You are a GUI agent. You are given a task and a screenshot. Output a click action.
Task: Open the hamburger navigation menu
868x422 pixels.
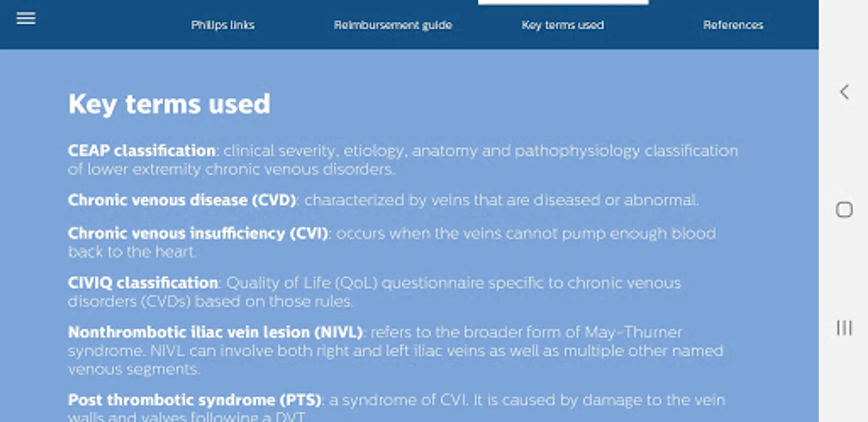[x=26, y=18]
